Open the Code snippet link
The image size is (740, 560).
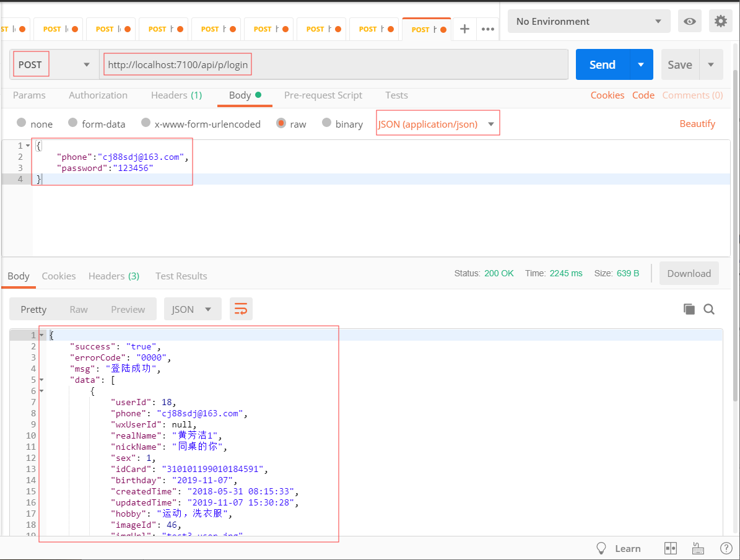643,95
